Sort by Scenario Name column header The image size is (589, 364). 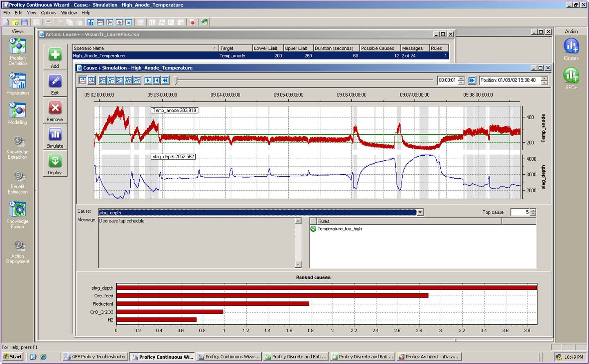(145, 48)
